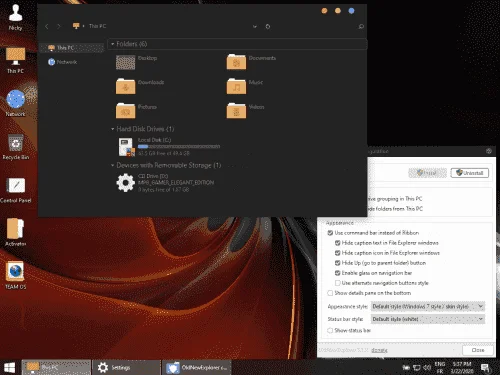This screenshot has height=375, width=500.
Task: Select This PC in the navigation pane
Action: point(72,48)
